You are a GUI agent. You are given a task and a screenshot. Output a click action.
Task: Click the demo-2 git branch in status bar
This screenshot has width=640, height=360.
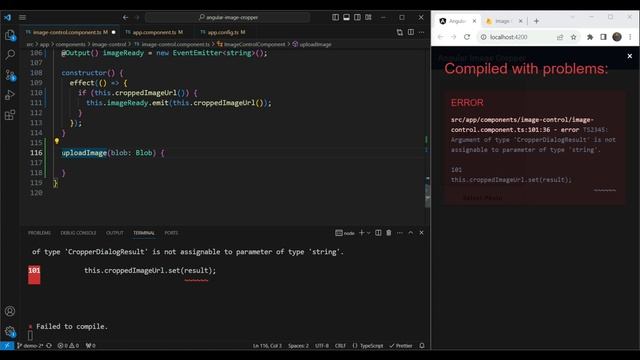[x=30, y=345]
